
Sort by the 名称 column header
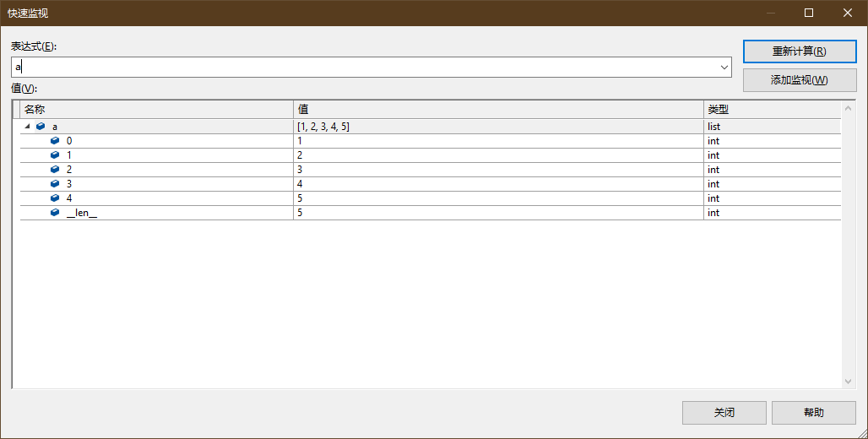point(156,110)
